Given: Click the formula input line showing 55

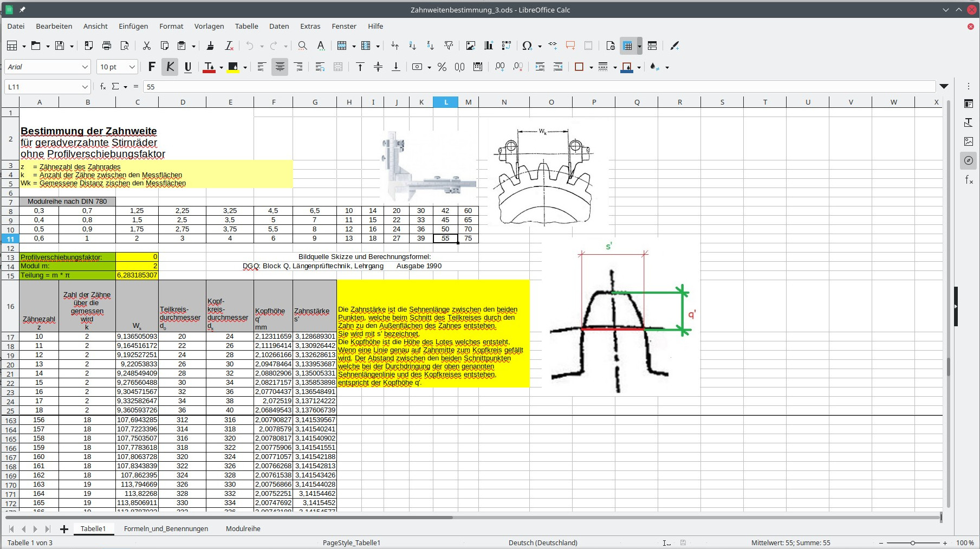Looking at the screenshot, I should point(539,87).
